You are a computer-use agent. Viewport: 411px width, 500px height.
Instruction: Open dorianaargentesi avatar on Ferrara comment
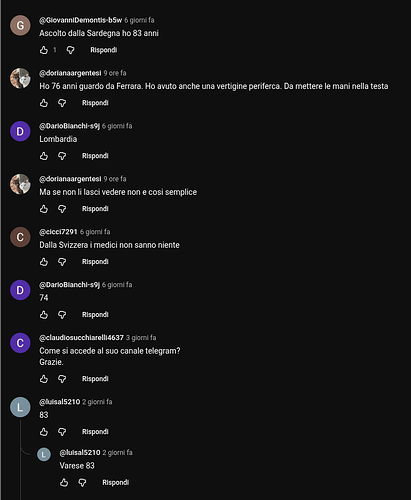(x=20, y=78)
